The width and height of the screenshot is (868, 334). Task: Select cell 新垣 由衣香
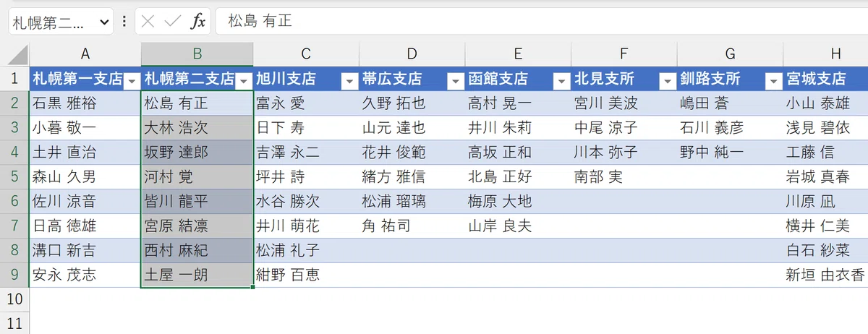coord(825,275)
